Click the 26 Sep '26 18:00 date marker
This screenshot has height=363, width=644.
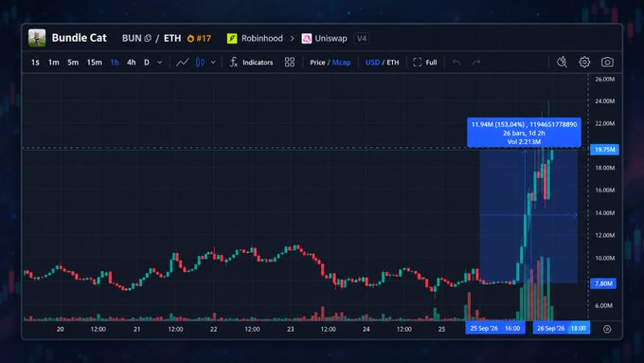(x=562, y=328)
